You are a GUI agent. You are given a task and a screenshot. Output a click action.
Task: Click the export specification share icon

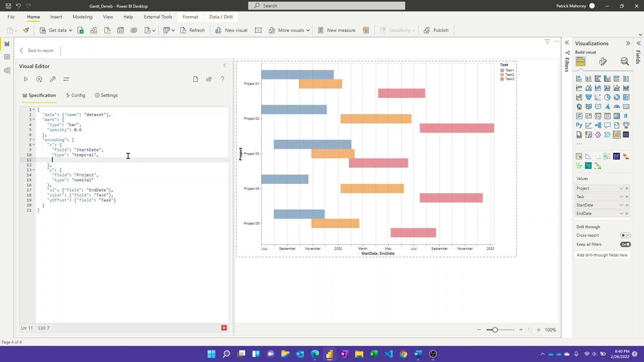click(209, 79)
